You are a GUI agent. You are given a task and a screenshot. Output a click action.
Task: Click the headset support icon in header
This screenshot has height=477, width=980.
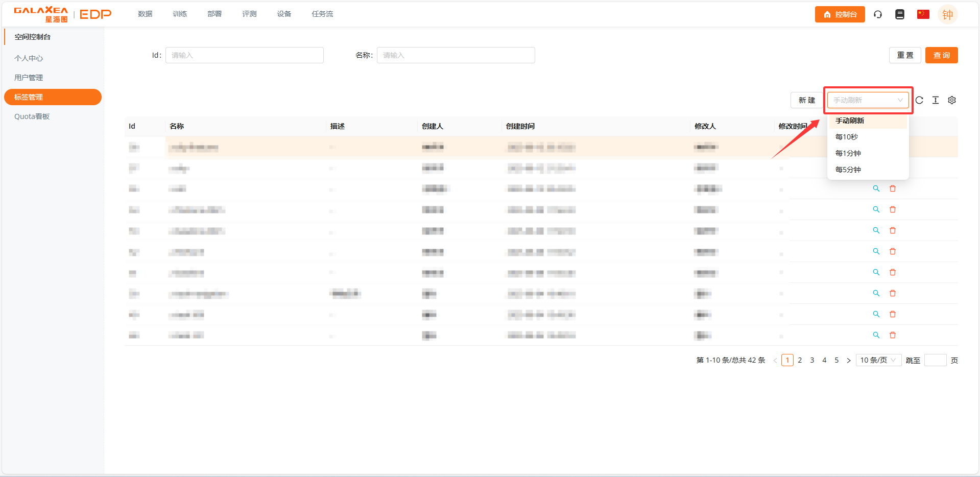point(878,14)
